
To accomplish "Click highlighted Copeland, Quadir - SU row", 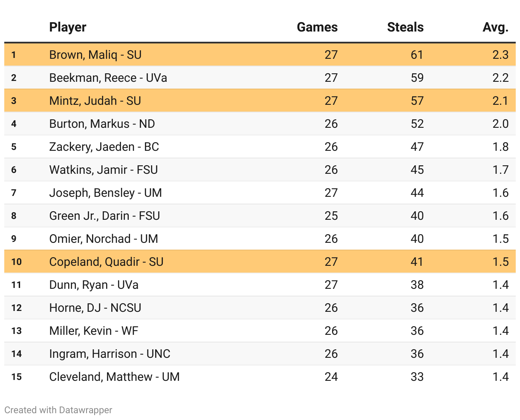I will [x=107, y=262].
